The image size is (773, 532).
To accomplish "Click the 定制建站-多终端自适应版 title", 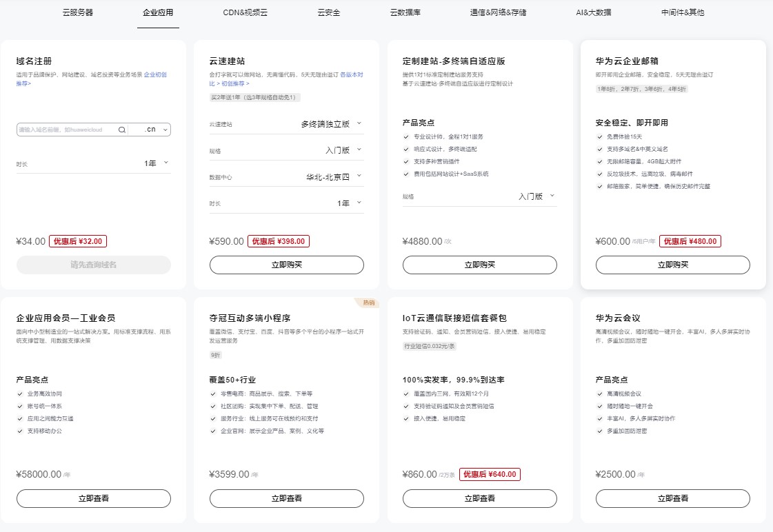I will tap(454, 61).
